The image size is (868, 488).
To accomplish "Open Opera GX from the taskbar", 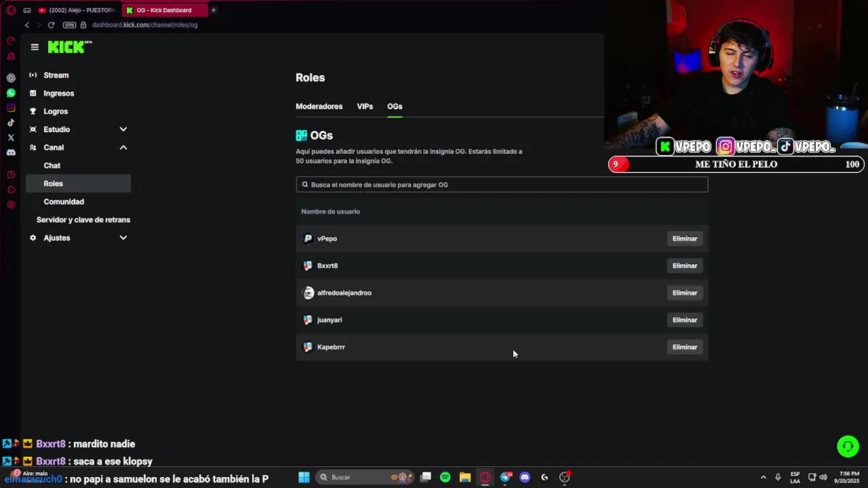I will [485, 477].
